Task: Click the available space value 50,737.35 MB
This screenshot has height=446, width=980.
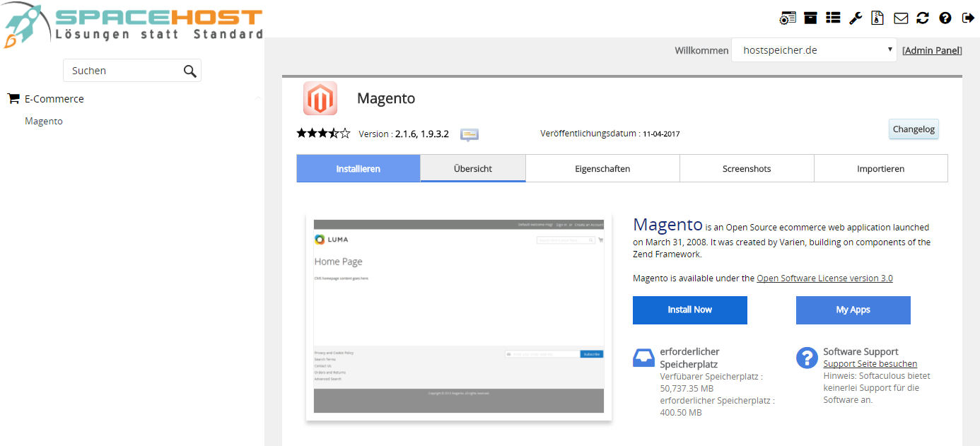Action: click(x=687, y=388)
